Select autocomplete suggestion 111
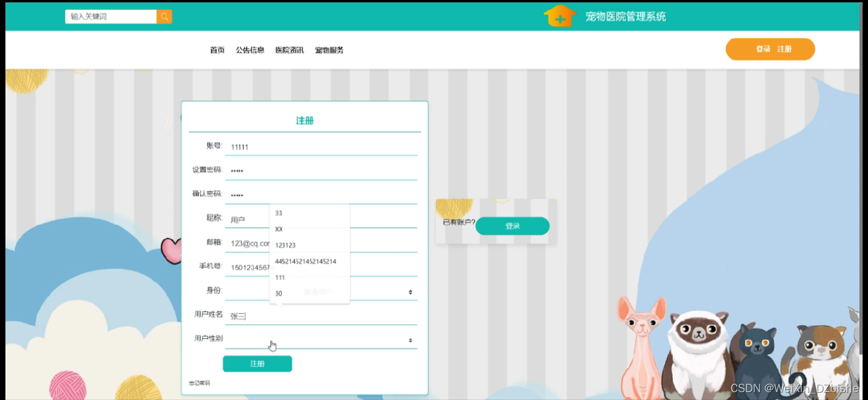Image resolution: width=868 pixels, height=400 pixels. pos(310,277)
